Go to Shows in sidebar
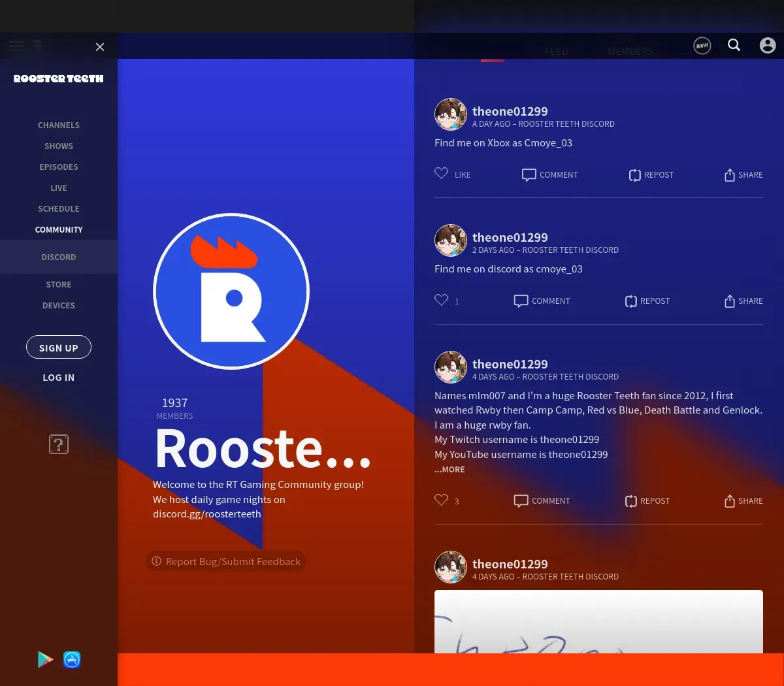 (59, 146)
